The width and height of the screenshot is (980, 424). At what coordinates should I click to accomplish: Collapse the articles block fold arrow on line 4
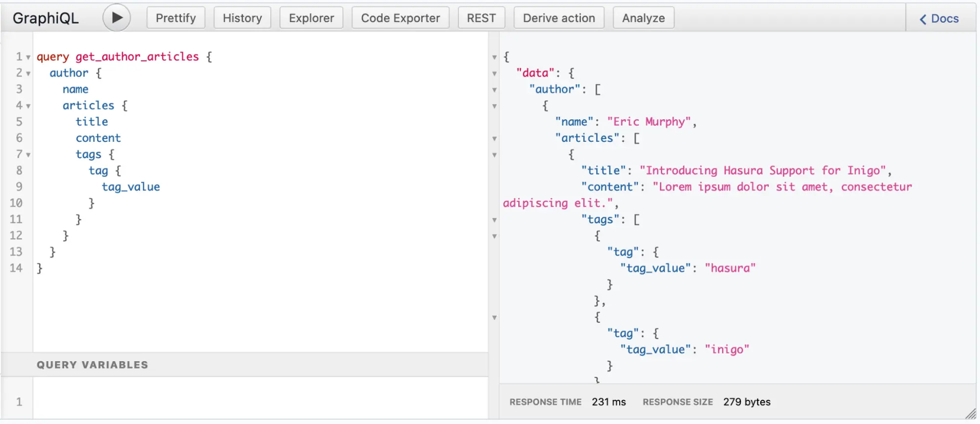tap(28, 106)
